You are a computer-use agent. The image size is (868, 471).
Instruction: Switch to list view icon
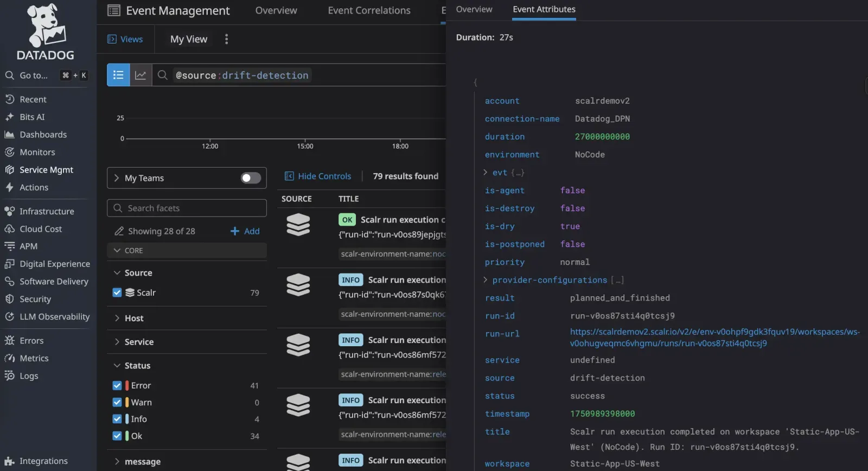tap(118, 75)
